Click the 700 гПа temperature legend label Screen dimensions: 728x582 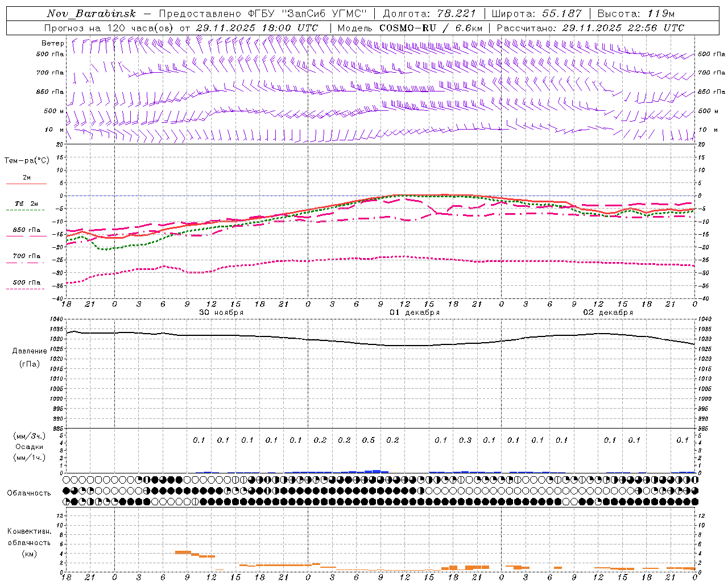(x=27, y=256)
